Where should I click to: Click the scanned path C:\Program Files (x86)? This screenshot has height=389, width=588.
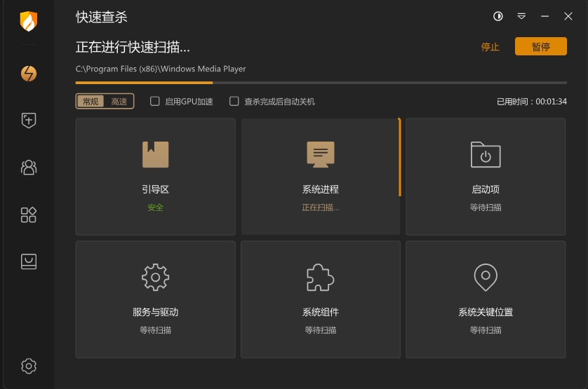point(161,69)
